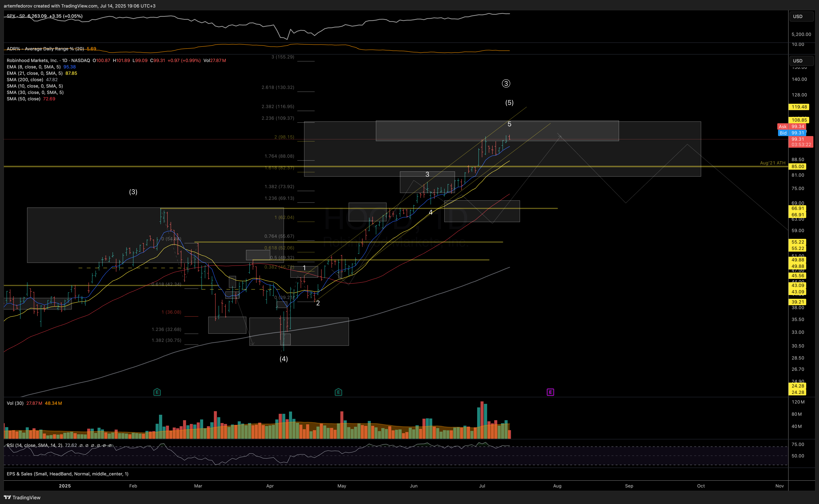
Task: Click the red 1 (36.08) Fibonacci label
Action: point(171,312)
